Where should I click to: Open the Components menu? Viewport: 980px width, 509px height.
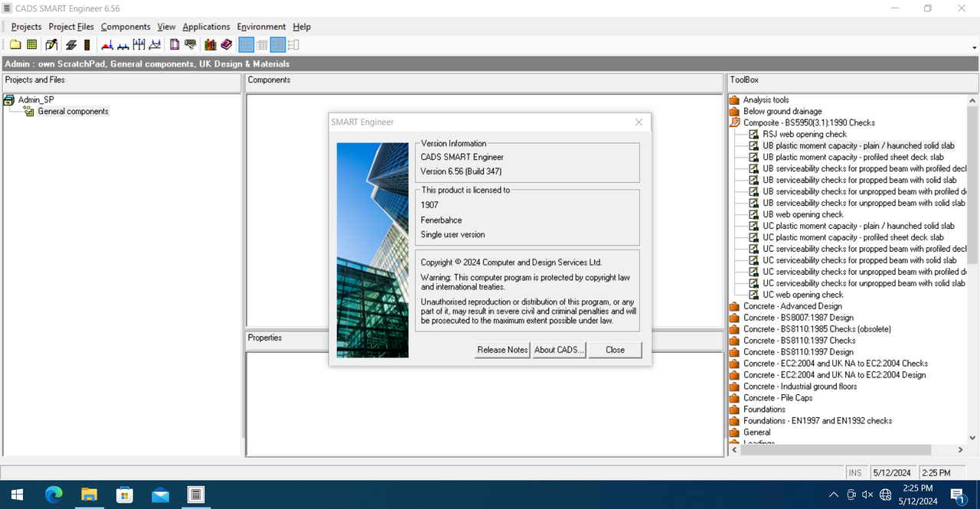(126, 27)
